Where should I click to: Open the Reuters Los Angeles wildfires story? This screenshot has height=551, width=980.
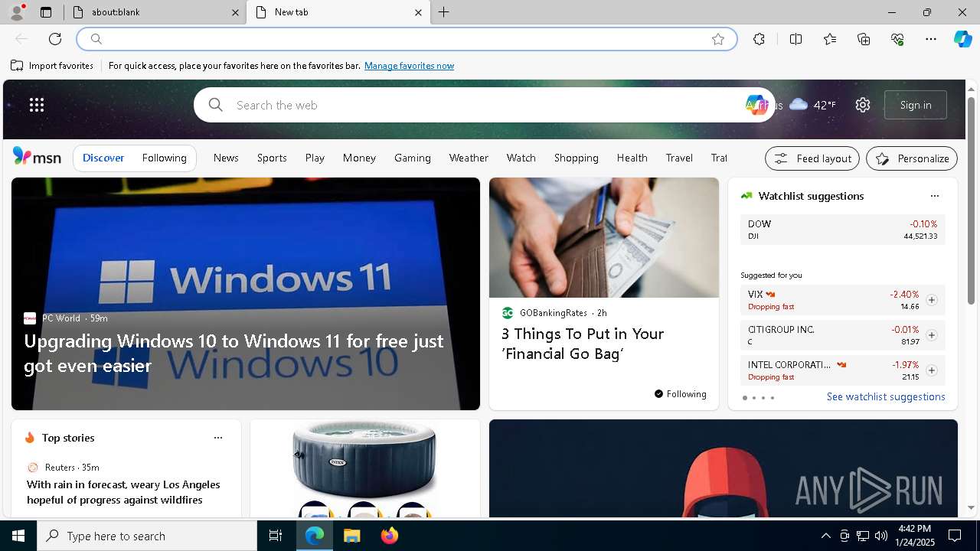coord(123,492)
